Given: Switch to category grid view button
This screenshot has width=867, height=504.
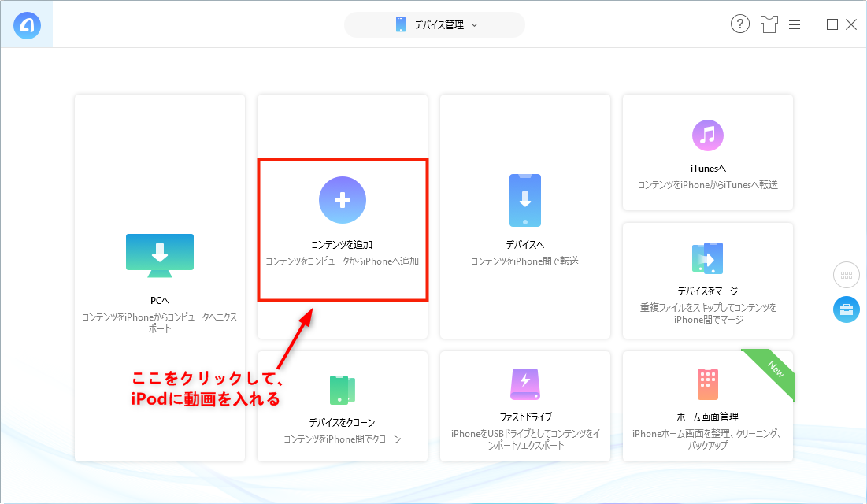Looking at the screenshot, I should pyautogui.click(x=847, y=275).
